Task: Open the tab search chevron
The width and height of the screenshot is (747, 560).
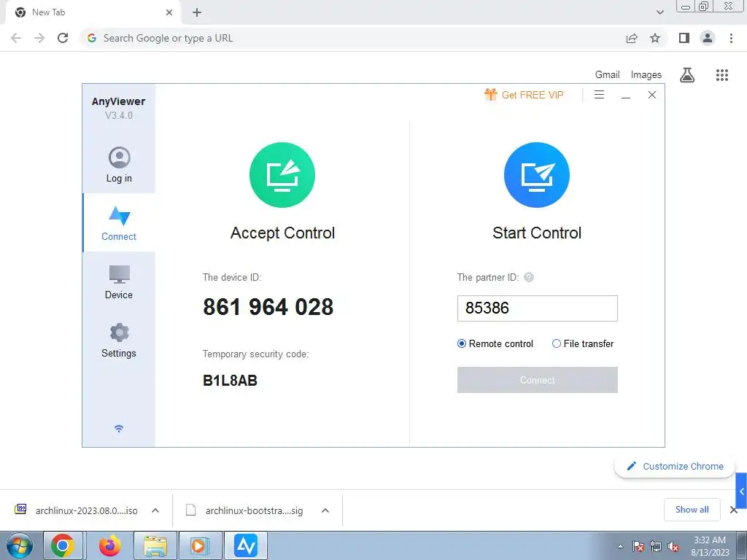Action: coord(659,12)
